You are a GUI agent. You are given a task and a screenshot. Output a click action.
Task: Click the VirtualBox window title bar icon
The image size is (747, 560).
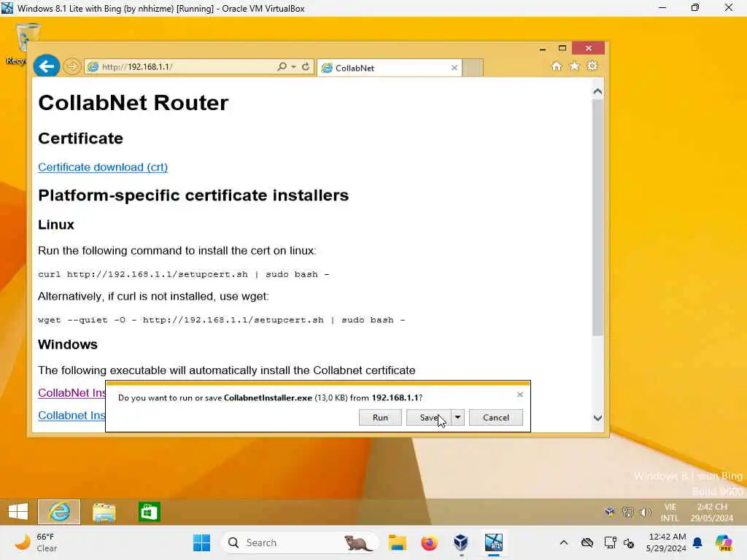coord(7,7)
